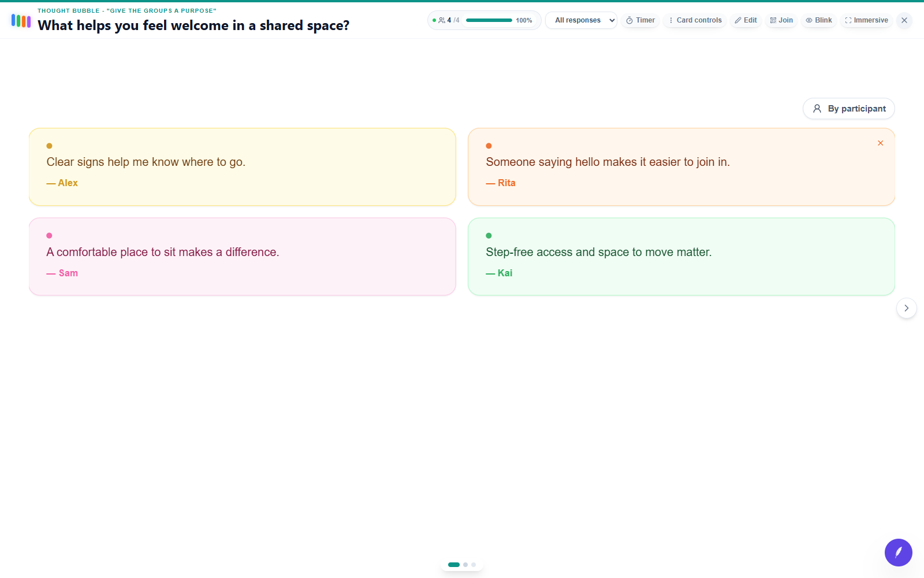Click the pink dot on Sam's card

tap(49, 235)
